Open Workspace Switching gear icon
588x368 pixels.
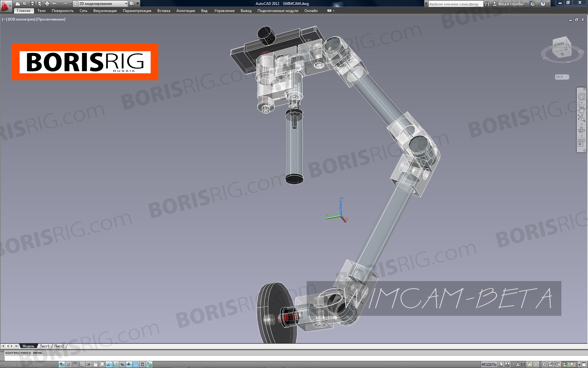(545, 365)
